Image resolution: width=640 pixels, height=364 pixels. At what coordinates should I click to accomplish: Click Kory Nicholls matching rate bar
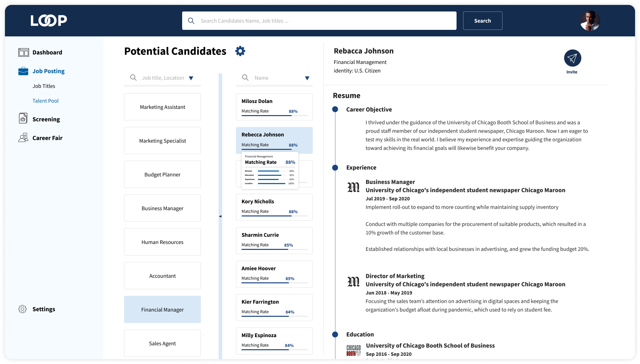pos(274,216)
